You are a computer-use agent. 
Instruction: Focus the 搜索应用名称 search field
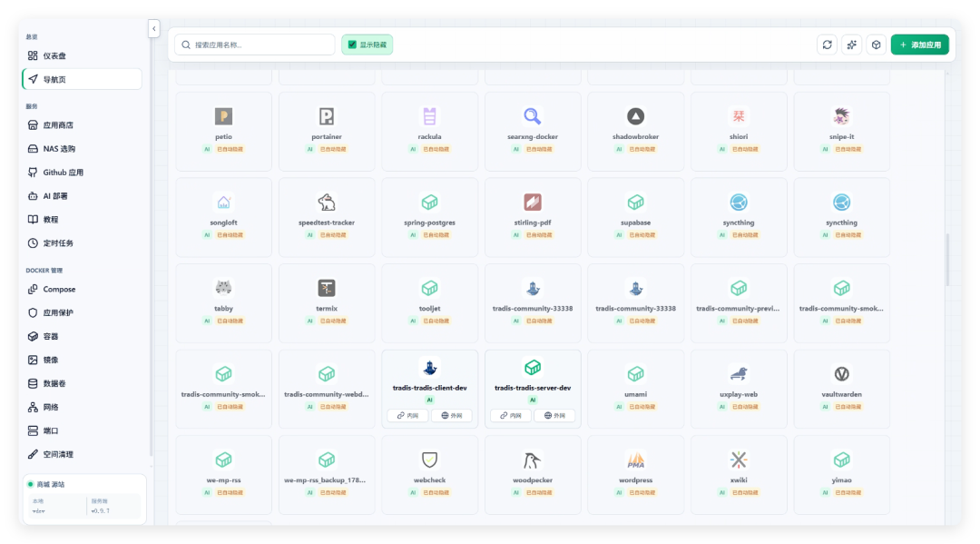(x=255, y=45)
